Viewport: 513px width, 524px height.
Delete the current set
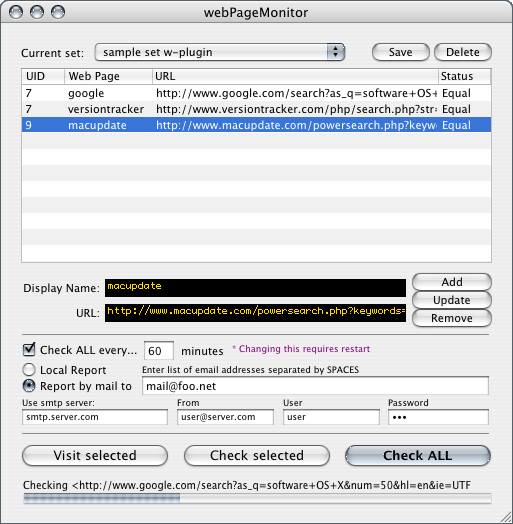point(463,52)
